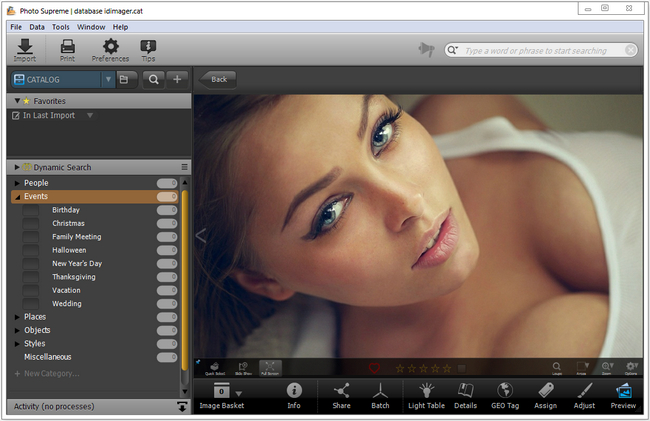Click the Back button

(218, 79)
